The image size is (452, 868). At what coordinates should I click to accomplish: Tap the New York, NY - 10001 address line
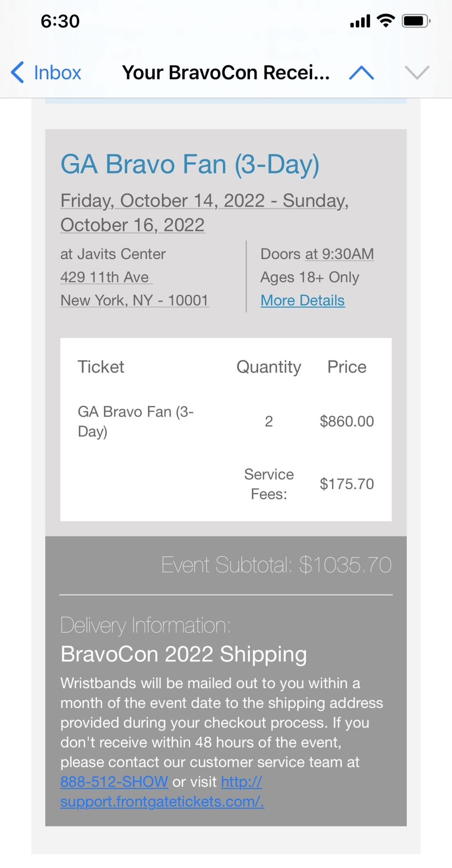point(134,300)
